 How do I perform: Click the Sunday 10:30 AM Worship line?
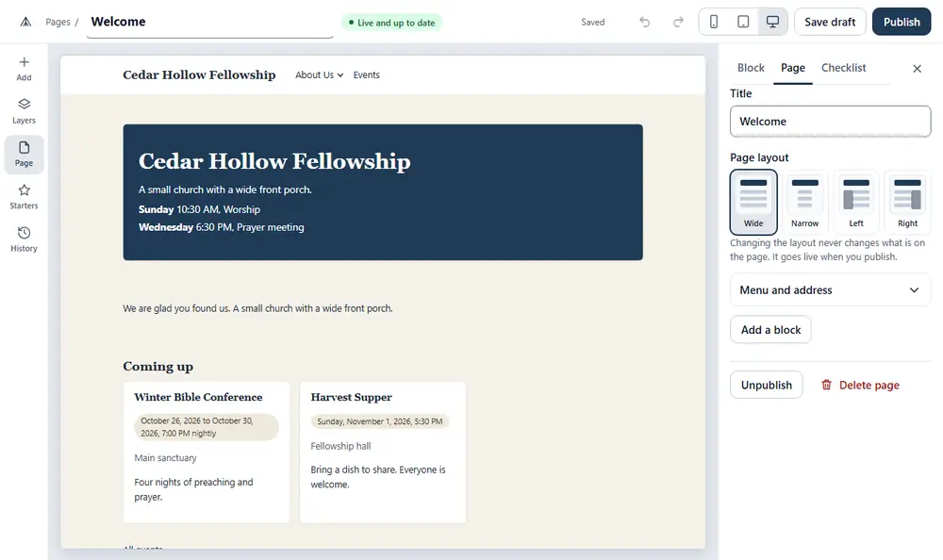click(199, 209)
